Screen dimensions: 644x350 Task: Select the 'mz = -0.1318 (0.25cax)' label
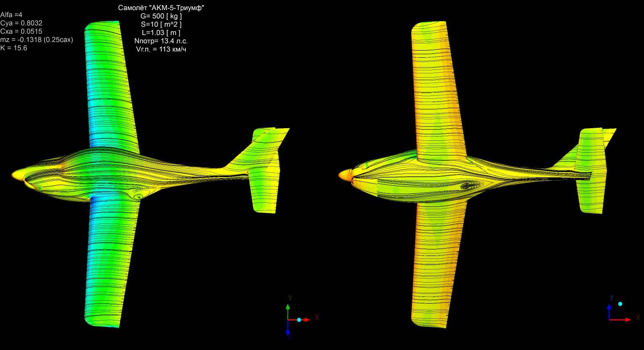point(37,40)
